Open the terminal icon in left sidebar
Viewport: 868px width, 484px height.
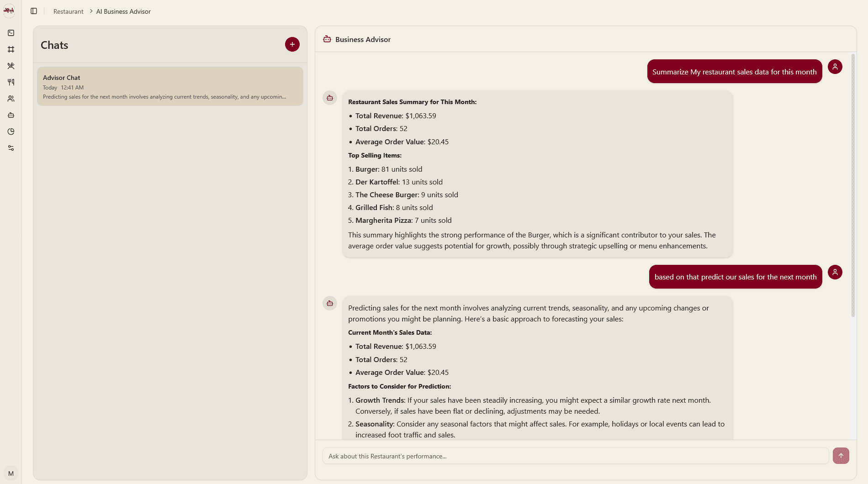[x=11, y=33]
